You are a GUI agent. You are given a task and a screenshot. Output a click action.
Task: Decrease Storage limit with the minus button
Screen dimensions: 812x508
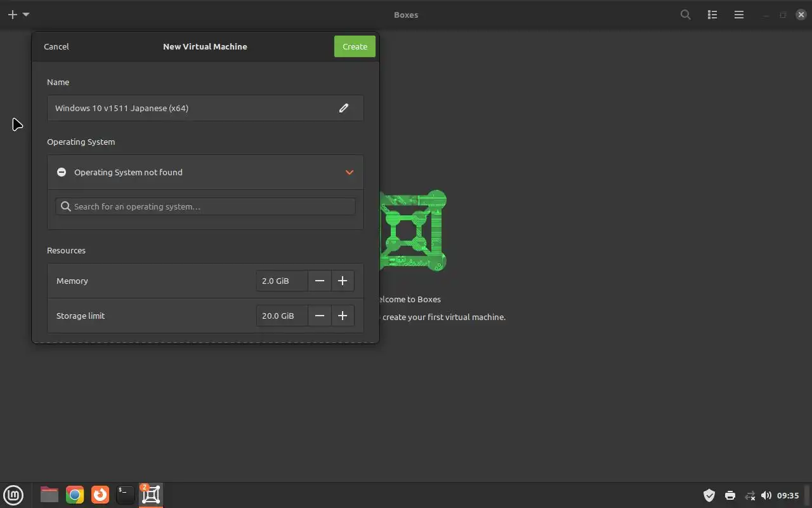pos(320,316)
